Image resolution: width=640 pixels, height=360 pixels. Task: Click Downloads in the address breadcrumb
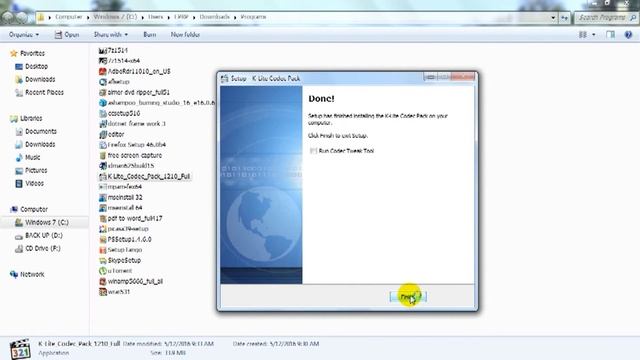[215, 17]
